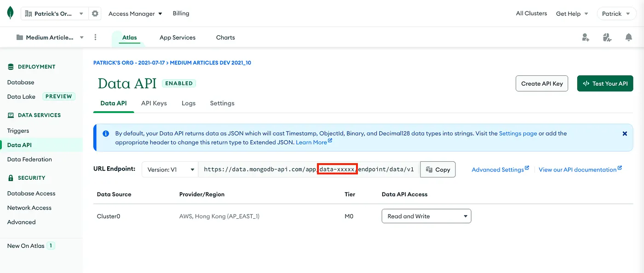Open Advanced in sidebar

(21, 222)
